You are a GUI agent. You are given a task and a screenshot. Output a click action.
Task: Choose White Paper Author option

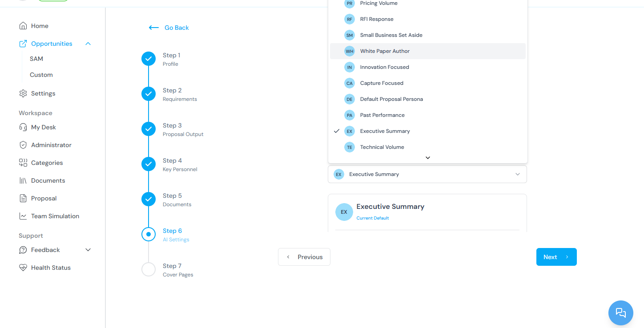(428, 51)
